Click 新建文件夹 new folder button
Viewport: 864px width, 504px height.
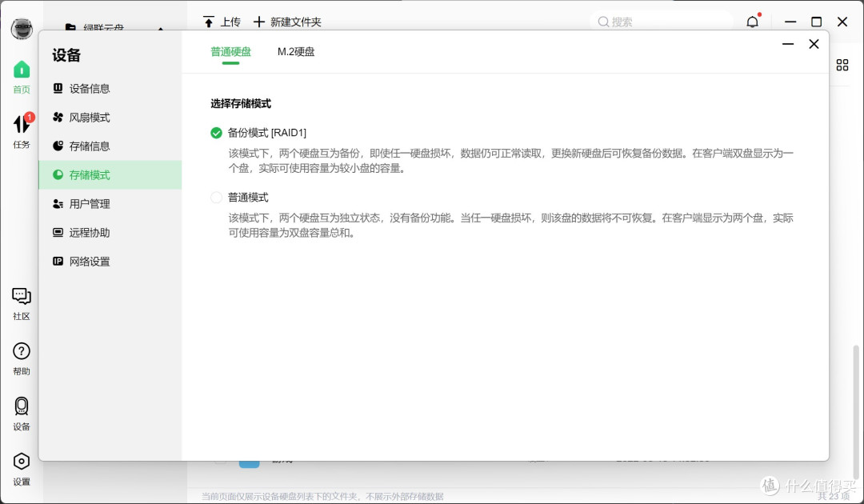pyautogui.click(x=287, y=22)
